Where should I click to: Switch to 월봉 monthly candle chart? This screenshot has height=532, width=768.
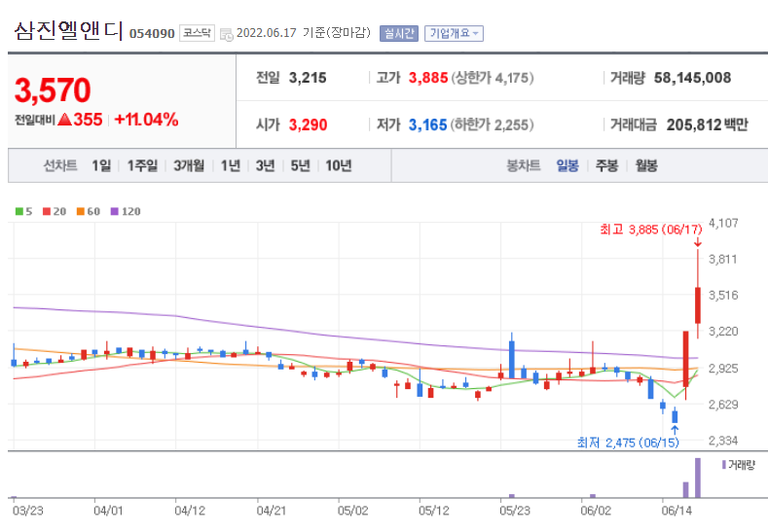point(646,165)
